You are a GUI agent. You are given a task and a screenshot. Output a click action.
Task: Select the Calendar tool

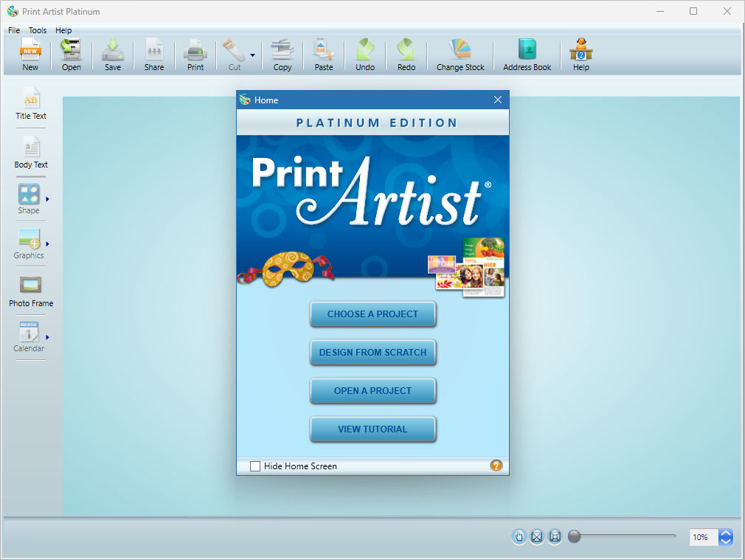[x=29, y=337]
